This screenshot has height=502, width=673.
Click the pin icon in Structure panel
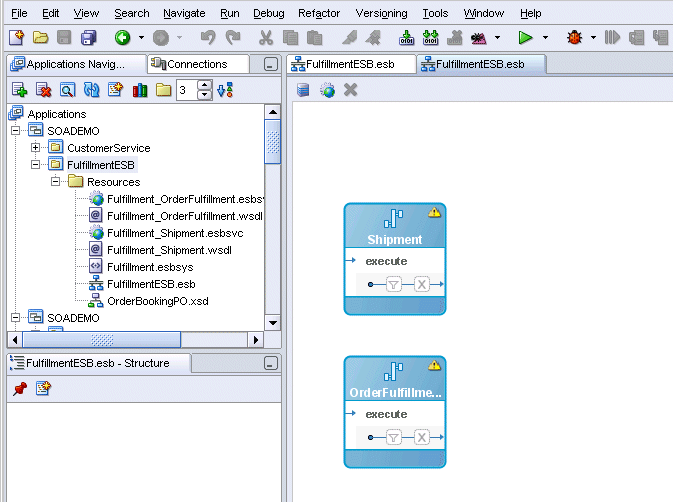tap(20, 389)
